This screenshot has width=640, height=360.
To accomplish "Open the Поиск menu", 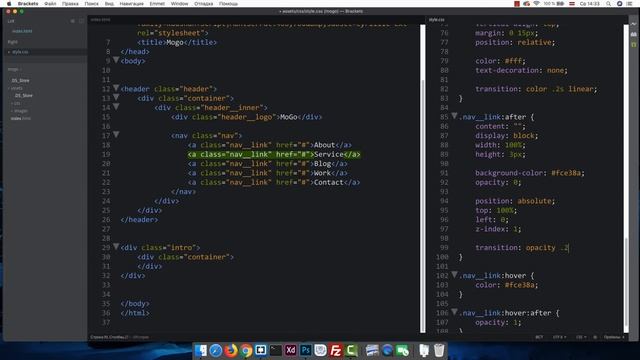I will (91, 4).
